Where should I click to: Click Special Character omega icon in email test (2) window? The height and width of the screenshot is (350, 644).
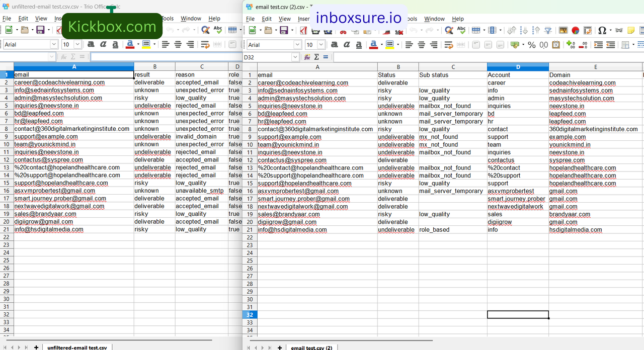coord(602,30)
